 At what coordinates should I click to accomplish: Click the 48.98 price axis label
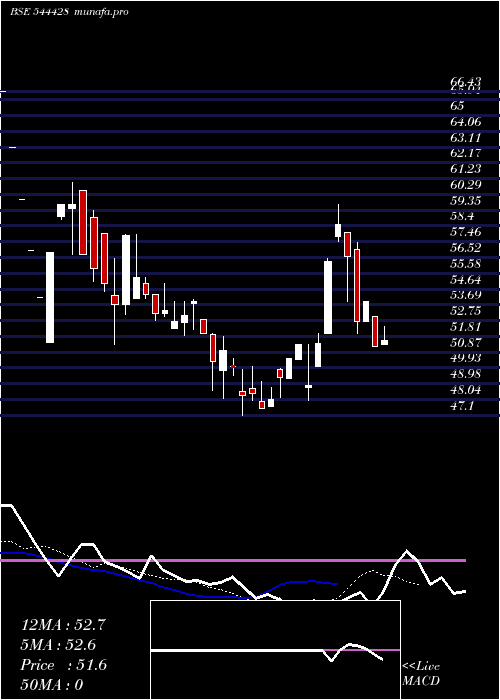[466, 375]
